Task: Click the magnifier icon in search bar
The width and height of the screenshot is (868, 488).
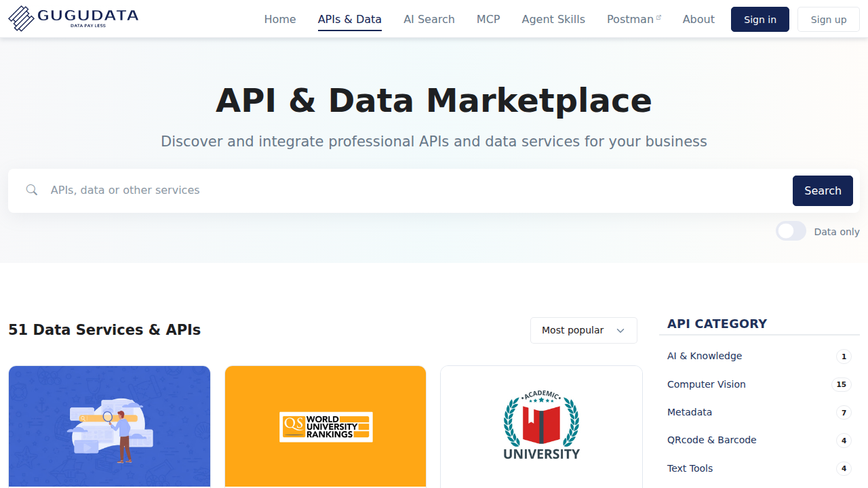Action: [31, 190]
